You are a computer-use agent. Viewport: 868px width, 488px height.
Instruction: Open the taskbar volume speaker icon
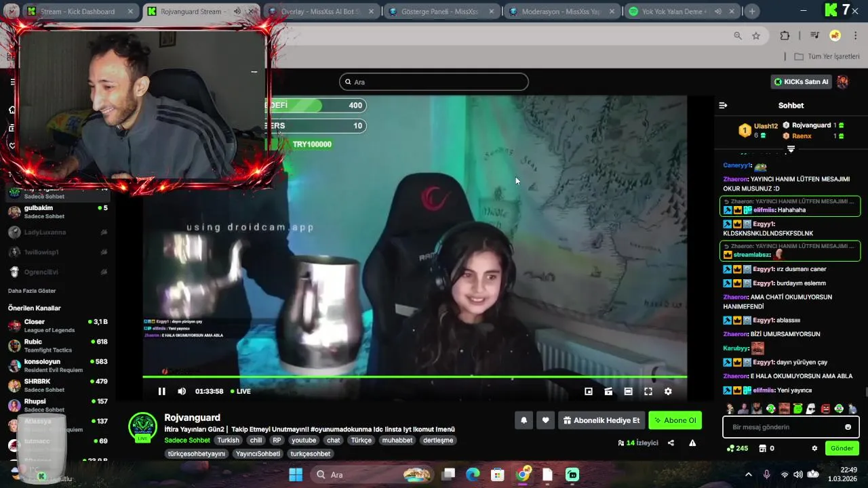tap(798, 474)
